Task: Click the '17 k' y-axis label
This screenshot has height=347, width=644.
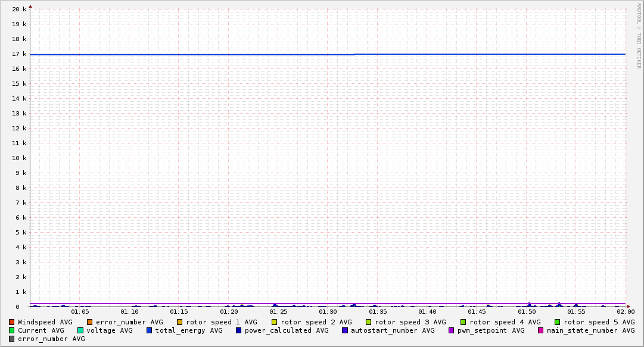Action: click(x=19, y=54)
